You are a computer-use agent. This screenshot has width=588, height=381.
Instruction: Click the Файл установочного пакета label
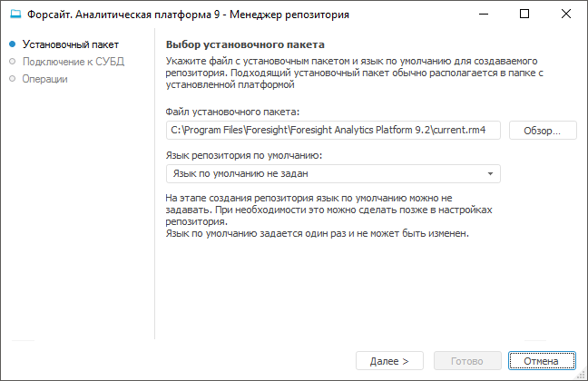pyautogui.click(x=233, y=112)
